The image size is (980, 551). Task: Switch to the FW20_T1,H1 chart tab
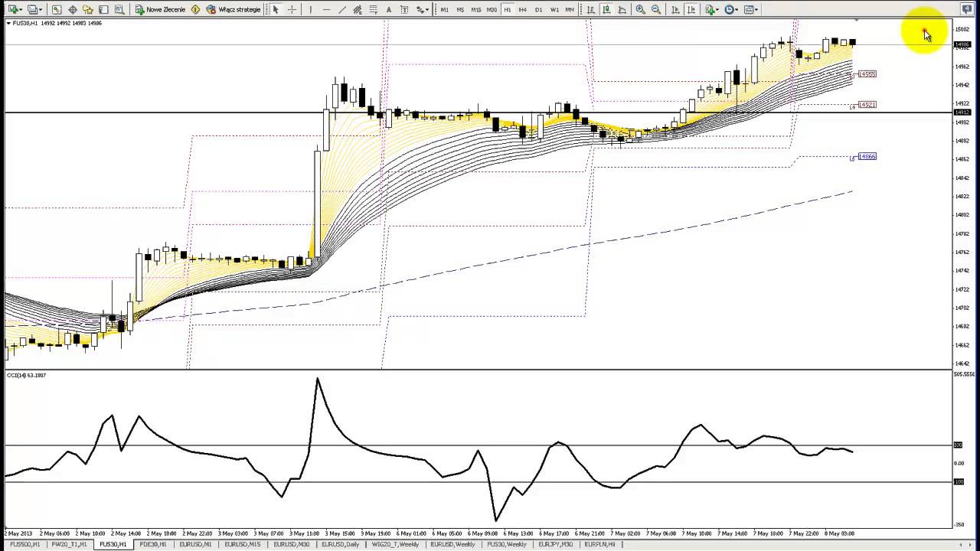click(x=70, y=545)
